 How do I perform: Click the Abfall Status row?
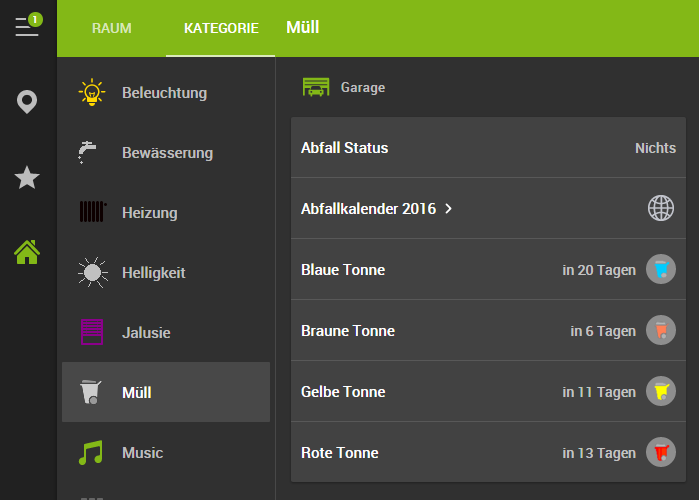point(487,148)
